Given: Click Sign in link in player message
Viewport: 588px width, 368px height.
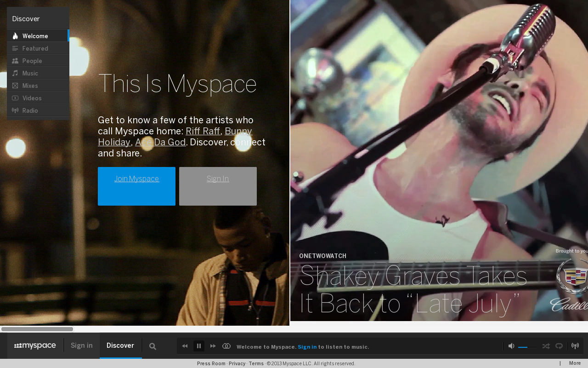Looking at the screenshot, I should pos(307,347).
